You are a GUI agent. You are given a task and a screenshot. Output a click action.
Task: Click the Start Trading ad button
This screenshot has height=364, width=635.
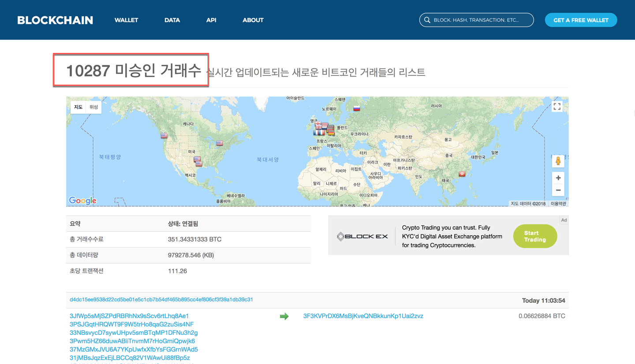tap(535, 236)
